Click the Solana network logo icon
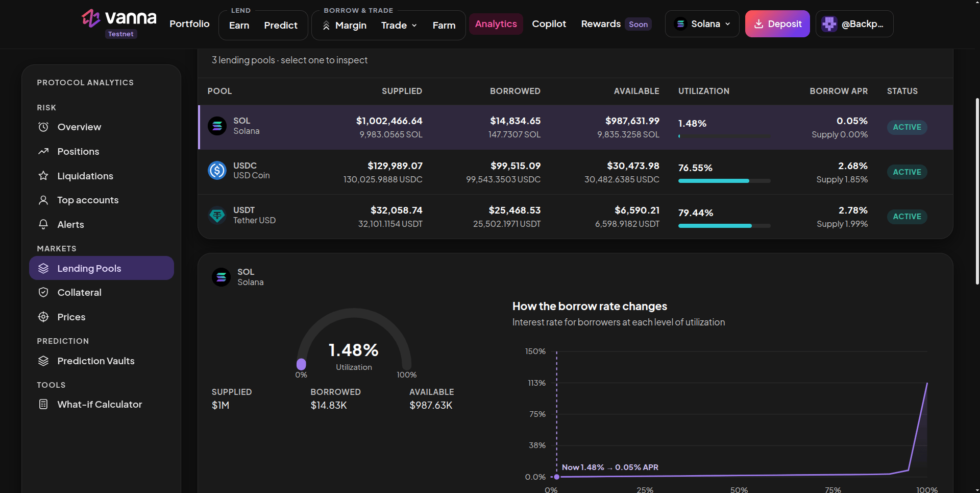 pos(680,24)
